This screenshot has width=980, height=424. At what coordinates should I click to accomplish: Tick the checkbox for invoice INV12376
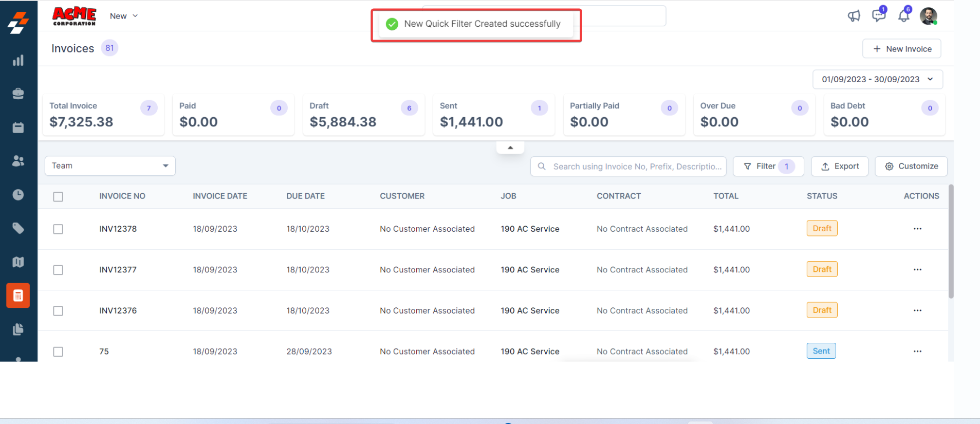(x=58, y=311)
